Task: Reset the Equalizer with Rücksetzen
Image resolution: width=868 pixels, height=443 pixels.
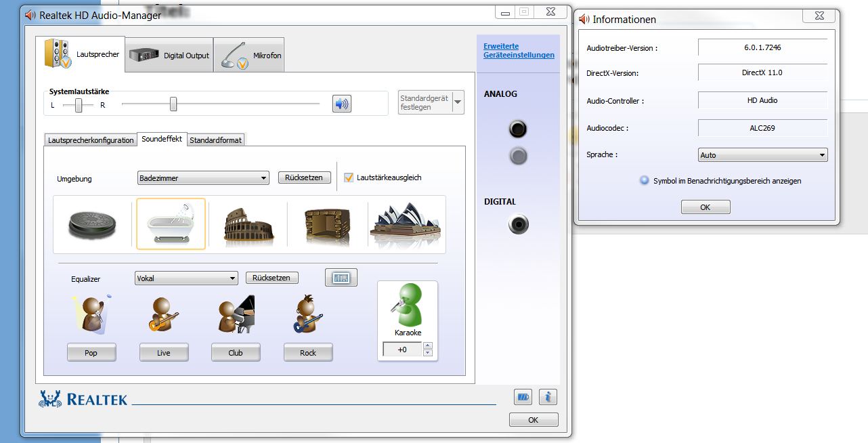Action: coord(272,278)
